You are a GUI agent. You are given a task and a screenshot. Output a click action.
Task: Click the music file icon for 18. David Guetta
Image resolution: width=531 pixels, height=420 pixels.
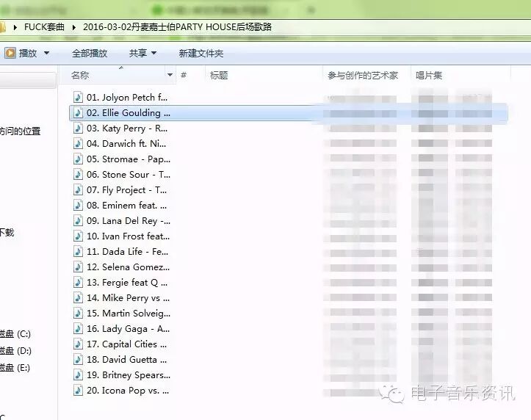click(79, 359)
